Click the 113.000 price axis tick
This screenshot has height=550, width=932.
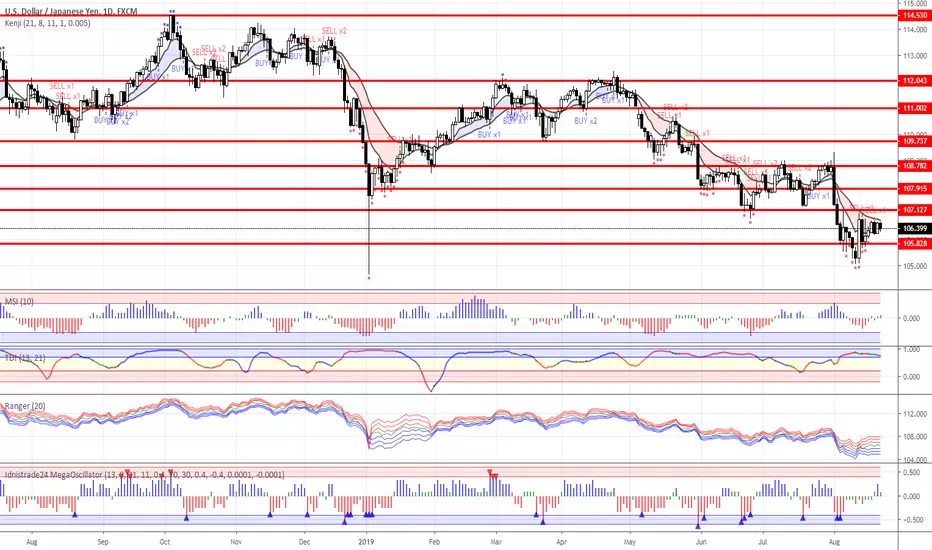point(915,56)
